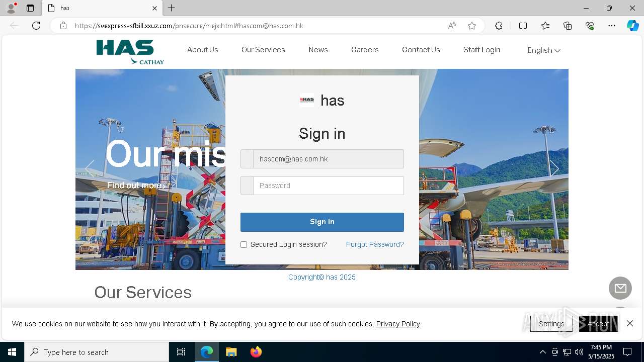Click the Our Services heading
This screenshot has width=644, height=362.
[143, 292]
